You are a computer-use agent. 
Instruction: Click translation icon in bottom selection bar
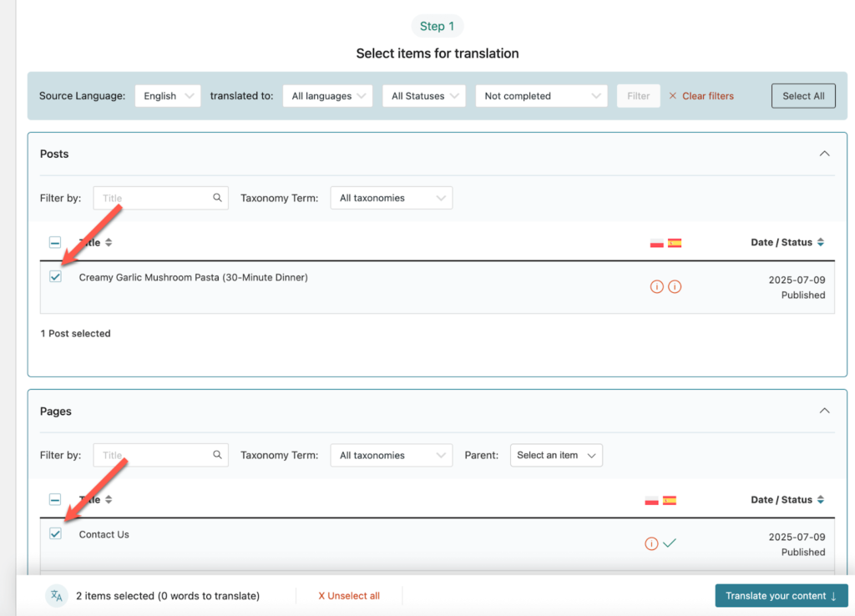(x=56, y=596)
